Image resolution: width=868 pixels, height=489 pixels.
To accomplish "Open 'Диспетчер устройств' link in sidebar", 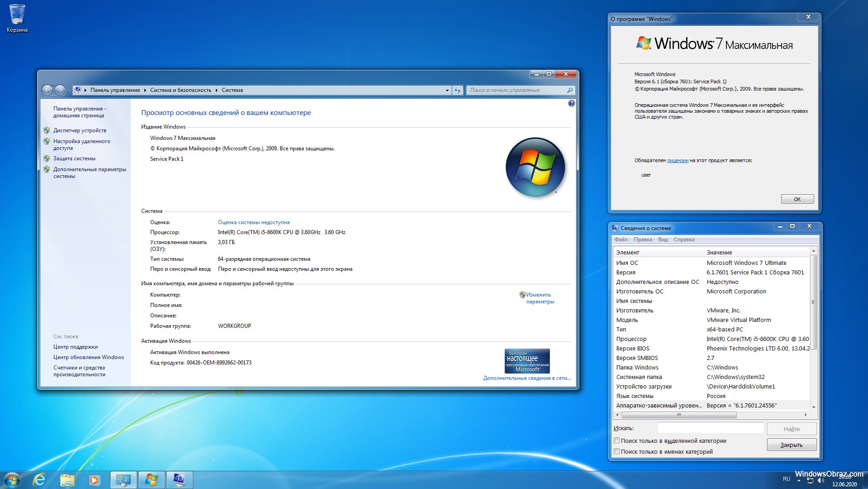I will coord(80,130).
